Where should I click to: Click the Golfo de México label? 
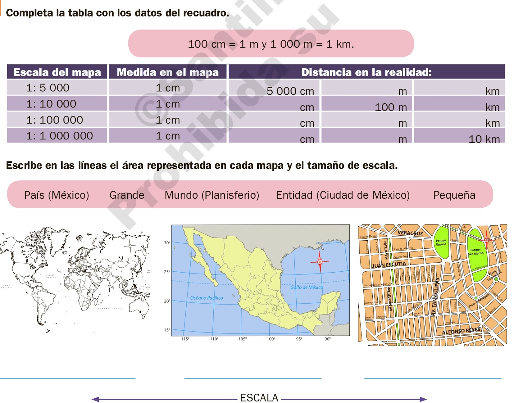pyautogui.click(x=307, y=286)
